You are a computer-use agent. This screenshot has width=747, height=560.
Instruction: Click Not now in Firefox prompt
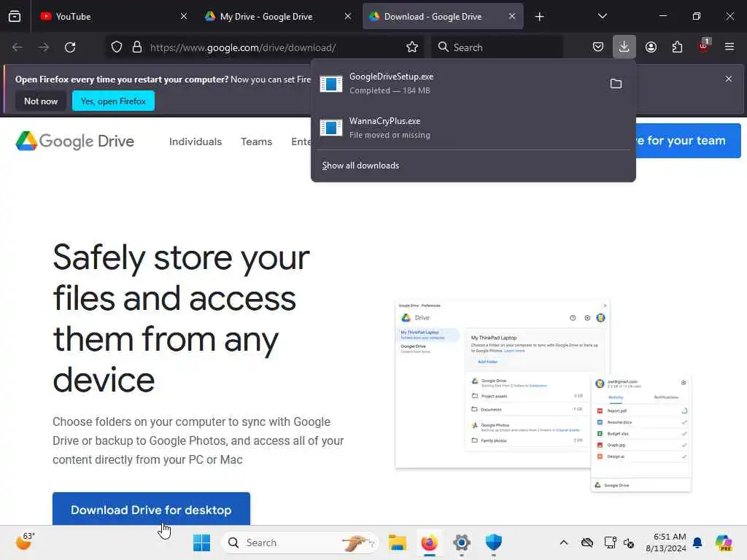click(41, 101)
